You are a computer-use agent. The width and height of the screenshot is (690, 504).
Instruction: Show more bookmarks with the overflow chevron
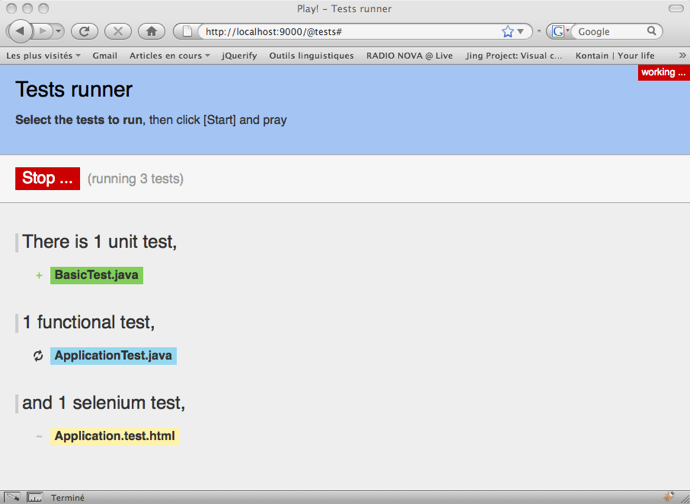pyautogui.click(x=682, y=56)
